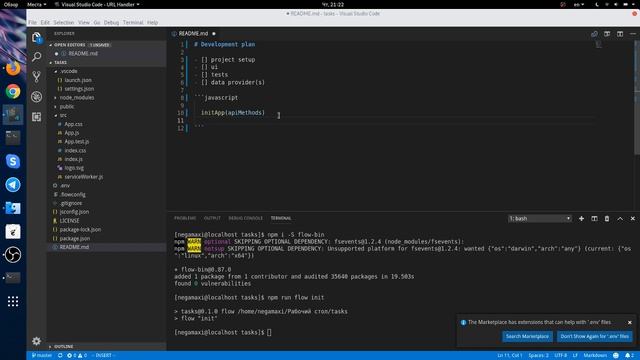The height and width of the screenshot is (360, 640).
Task: Launch Google Chrome from the dock
Action: pyautogui.click(x=13, y=91)
